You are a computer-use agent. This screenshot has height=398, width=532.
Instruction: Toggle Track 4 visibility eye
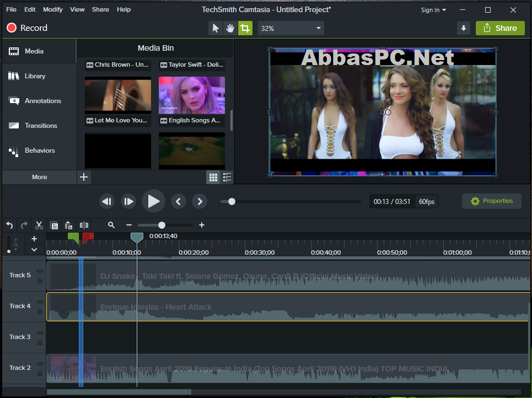click(x=40, y=302)
